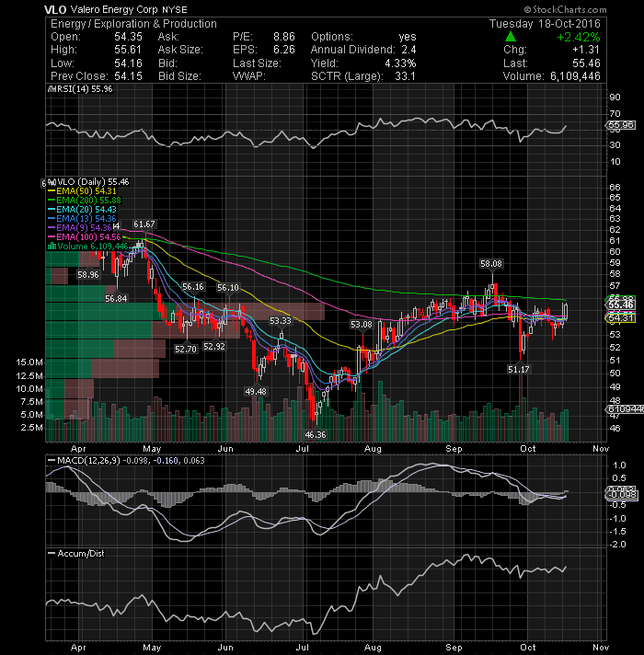Click the Energy / Exploration & Production sector text
The height and width of the screenshot is (655, 644).
click(133, 24)
